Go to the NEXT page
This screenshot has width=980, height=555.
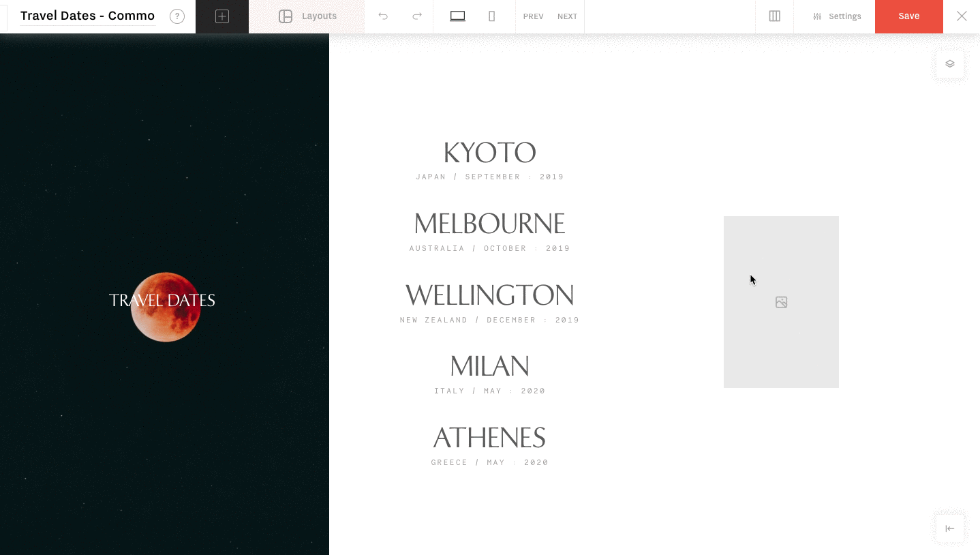click(x=567, y=16)
